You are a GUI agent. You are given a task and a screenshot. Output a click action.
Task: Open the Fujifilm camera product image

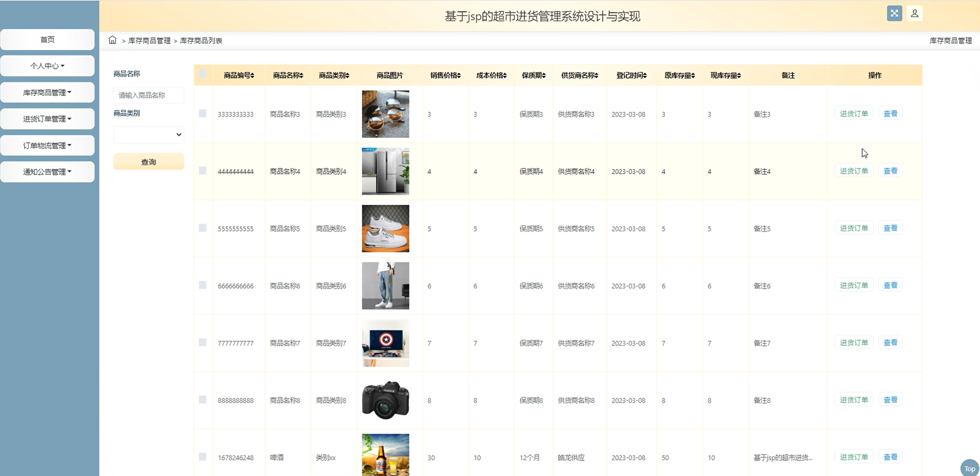coord(385,400)
